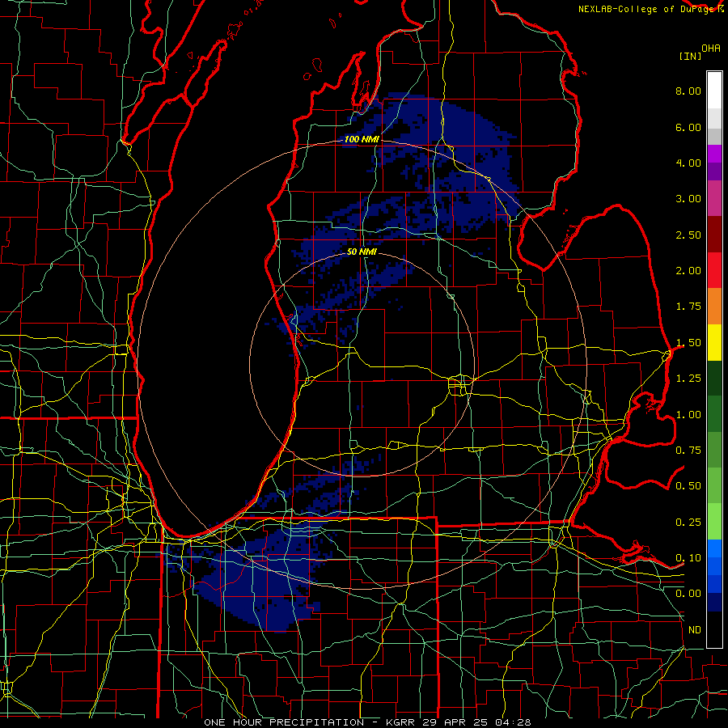Click the "0.75" legend value
The width and height of the screenshot is (728, 728).
pyautogui.click(x=688, y=451)
